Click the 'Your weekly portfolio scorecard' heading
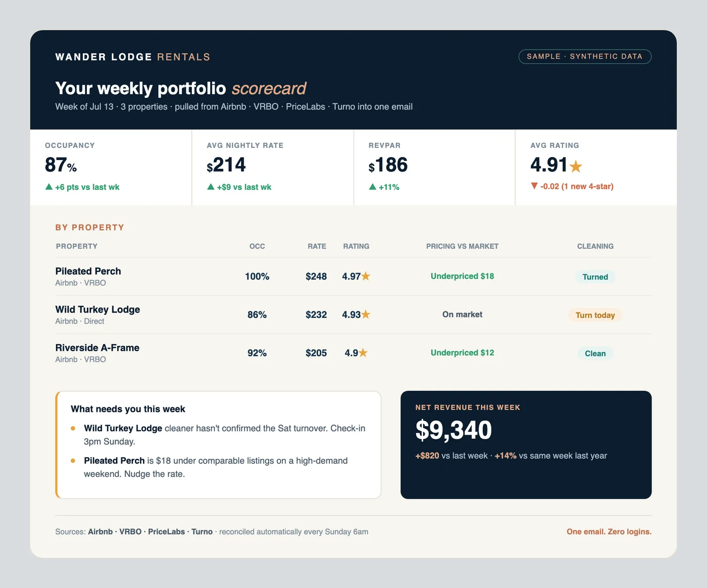Viewport: 707px width, 588px height. (x=181, y=88)
